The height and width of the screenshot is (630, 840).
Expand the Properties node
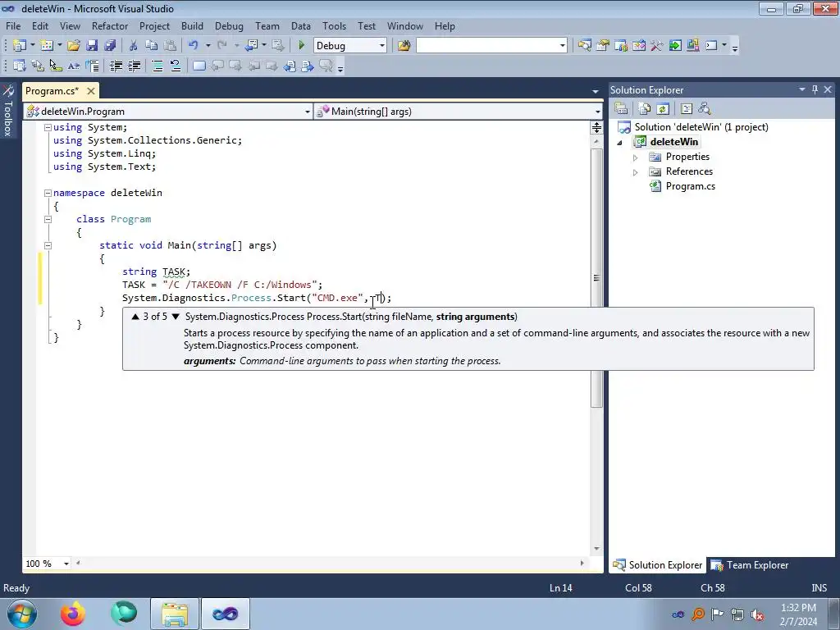(636, 157)
